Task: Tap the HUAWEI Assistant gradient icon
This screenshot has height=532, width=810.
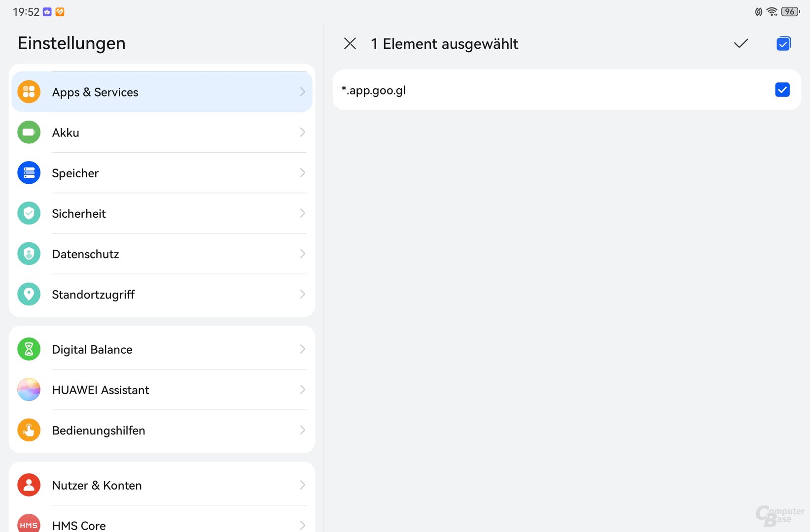Action: tap(29, 390)
